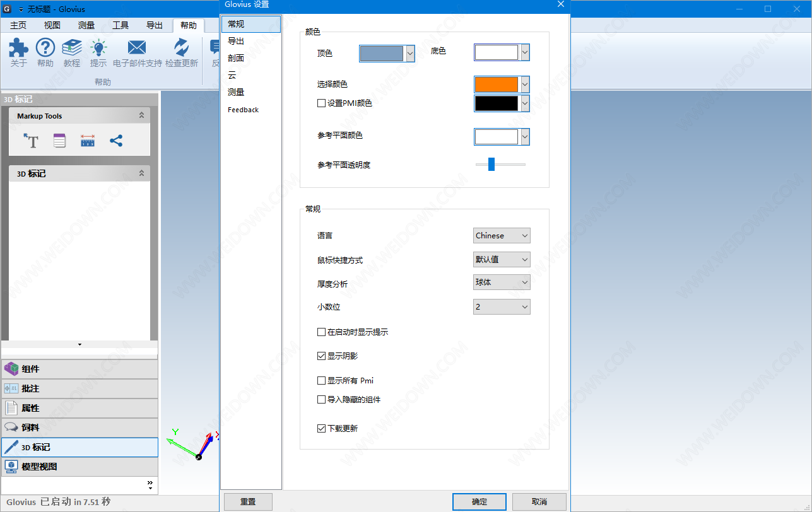Click the Tips (提示) lightbulb icon
Viewport: 812px width, 512px height.
coord(98,48)
